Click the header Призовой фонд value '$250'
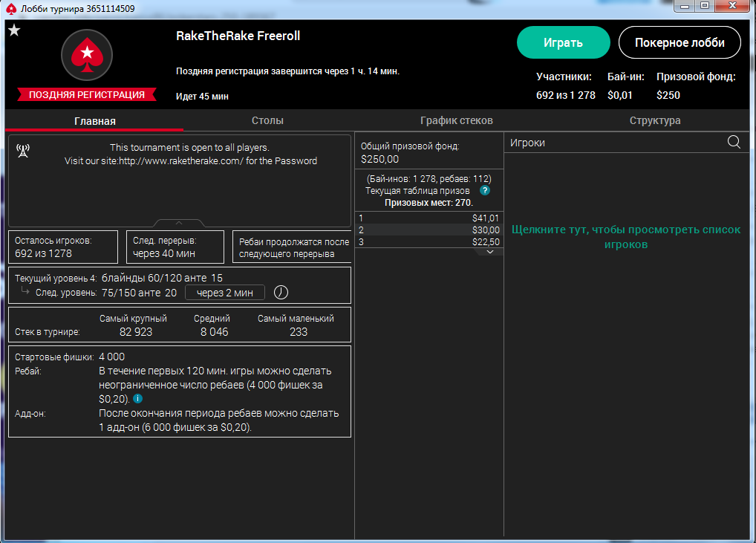 pyautogui.click(x=668, y=96)
